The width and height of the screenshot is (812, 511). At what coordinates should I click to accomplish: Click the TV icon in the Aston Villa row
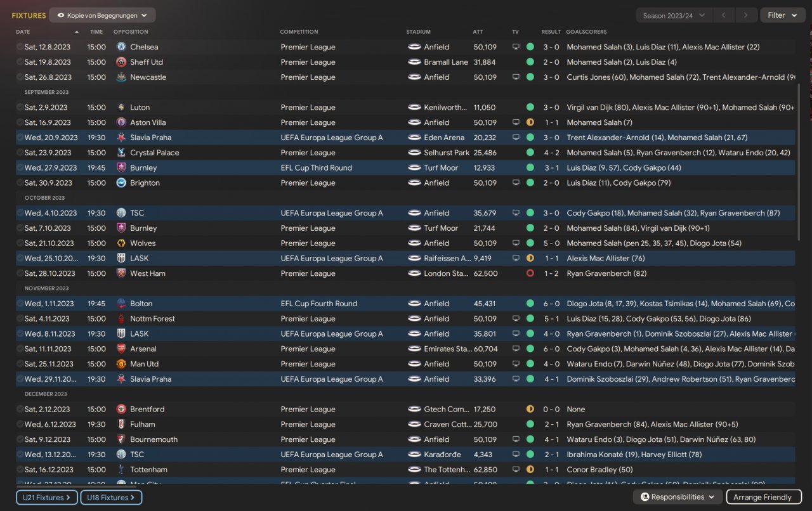click(x=516, y=122)
